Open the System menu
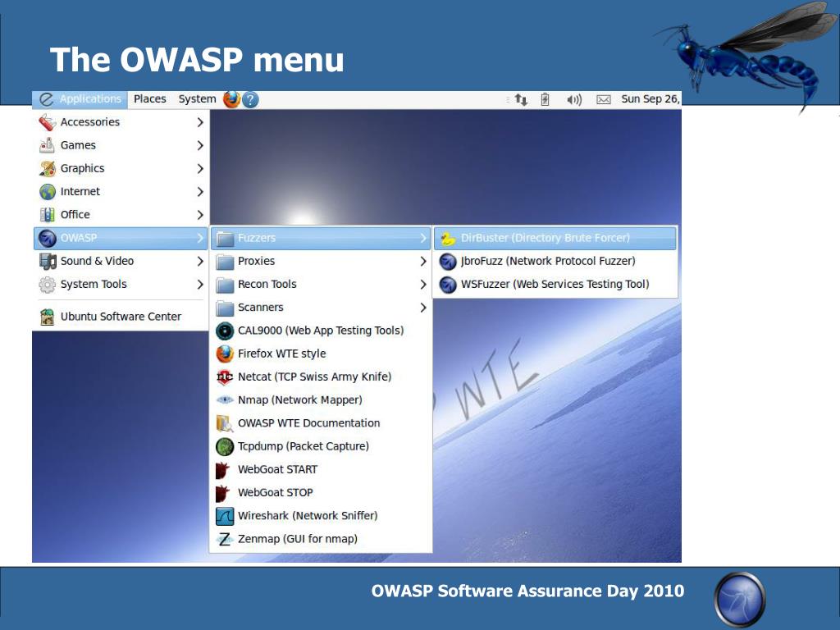Image resolution: width=840 pixels, height=630 pixels. pyautogui.click(x=197, y=99)
